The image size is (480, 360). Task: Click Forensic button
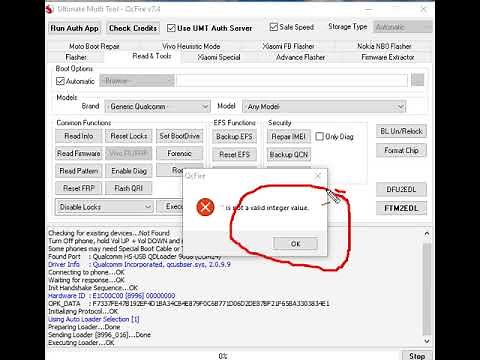coord(179,153)
